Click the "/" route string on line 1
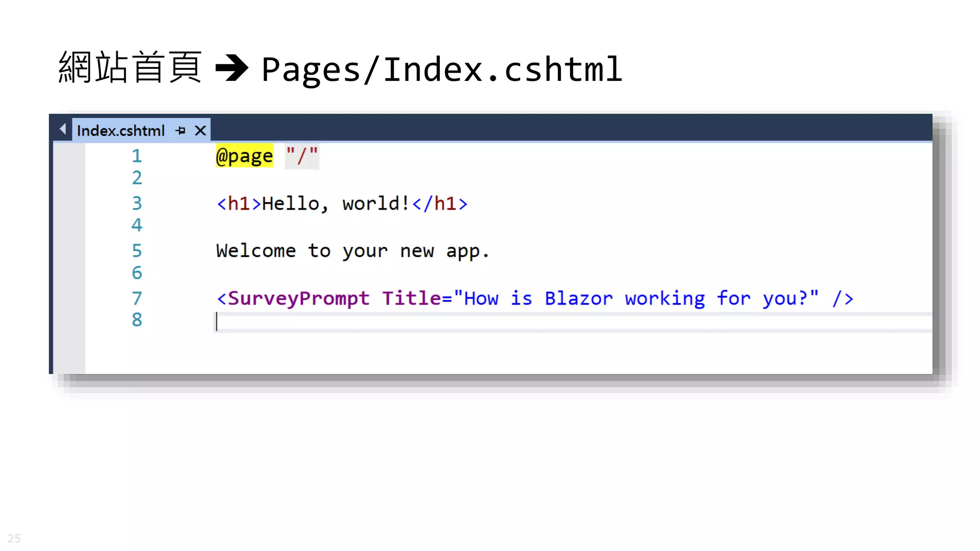980x551 pixels. pos(301,156)
